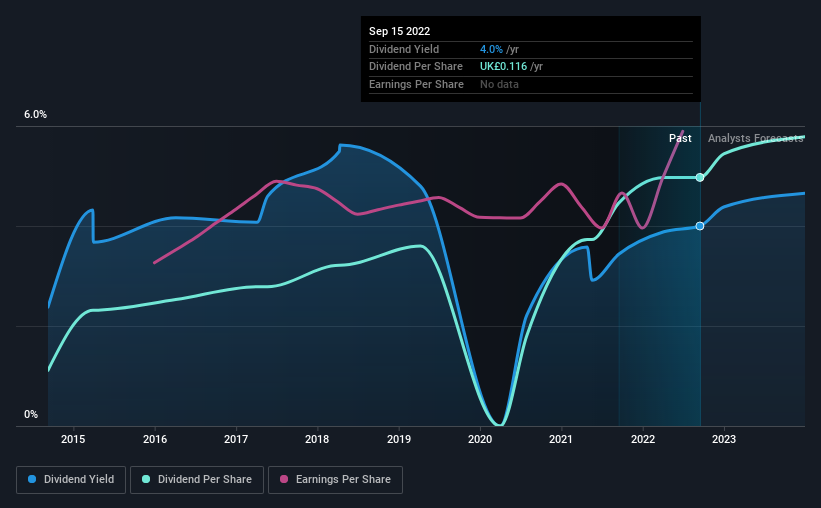Click the 'No data' earnings value

tap(500, 84)
